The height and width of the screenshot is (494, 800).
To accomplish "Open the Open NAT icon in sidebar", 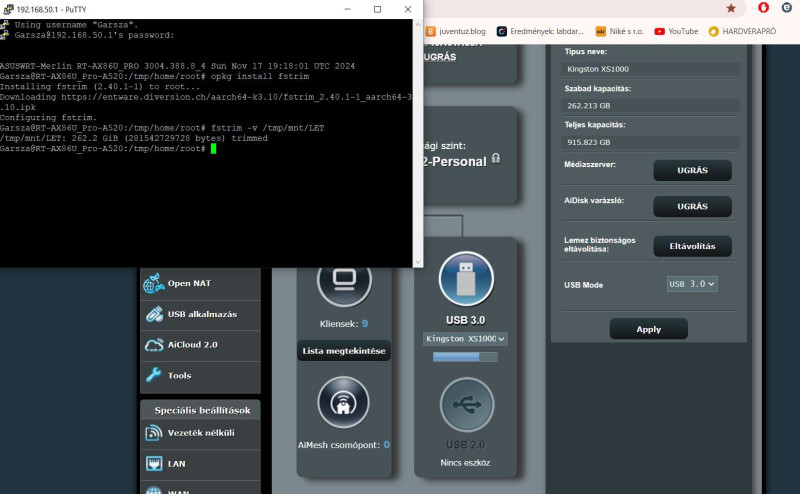I will click(154, 283).
